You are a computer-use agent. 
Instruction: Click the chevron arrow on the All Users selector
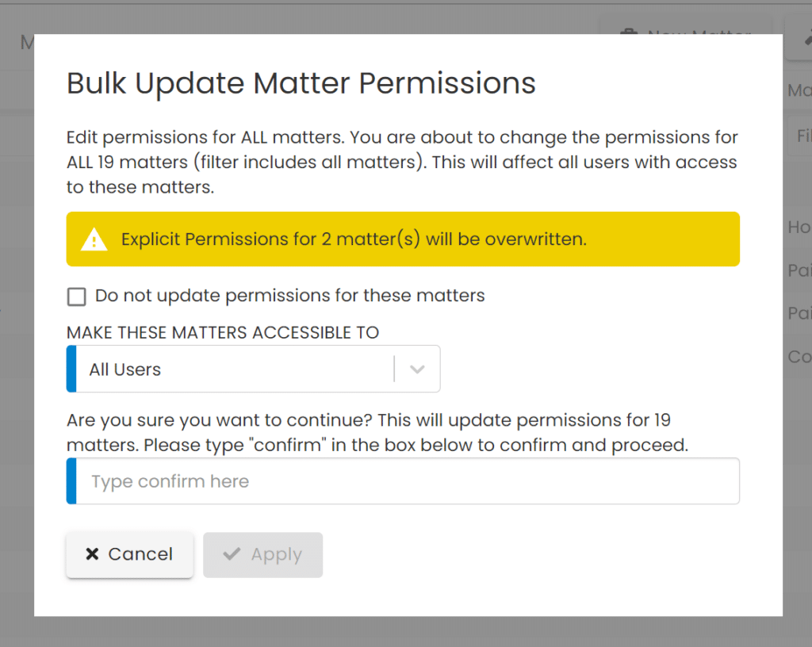click(417, 369)
